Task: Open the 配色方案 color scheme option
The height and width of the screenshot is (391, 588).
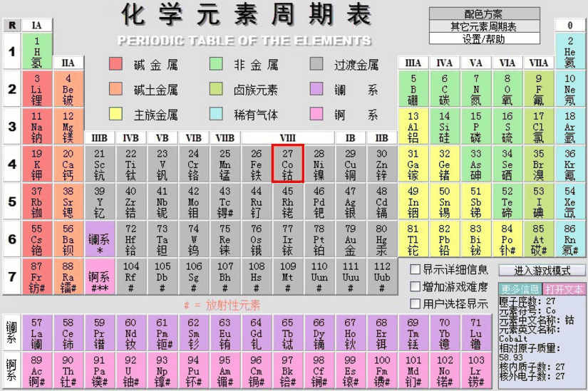Action: pos(483,14)
